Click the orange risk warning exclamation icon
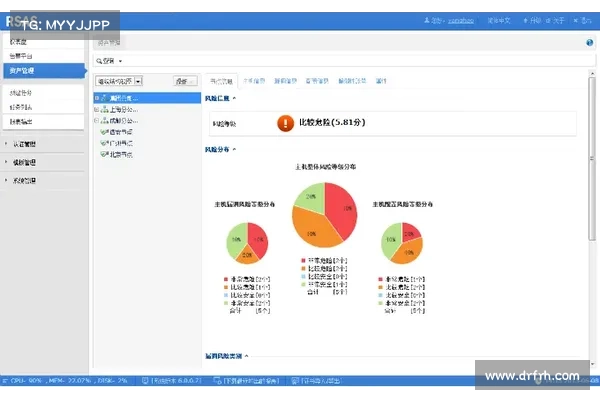 [285, 123]
